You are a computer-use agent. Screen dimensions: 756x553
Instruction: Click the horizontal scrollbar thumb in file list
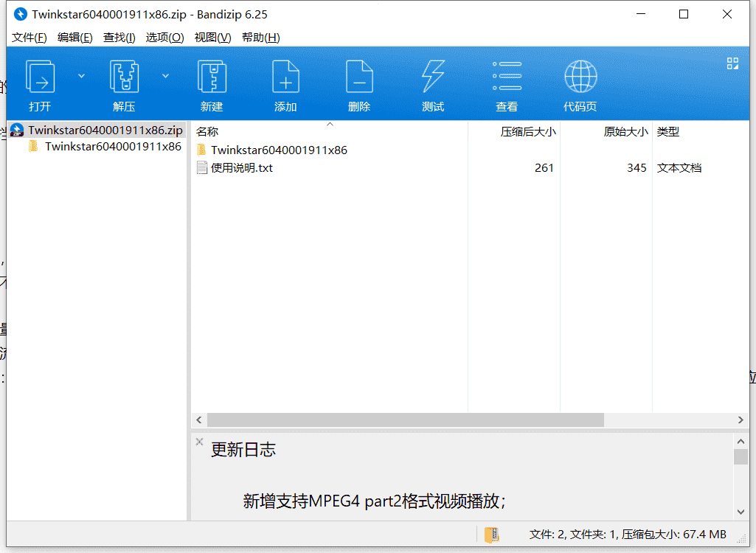click(406, 420)
